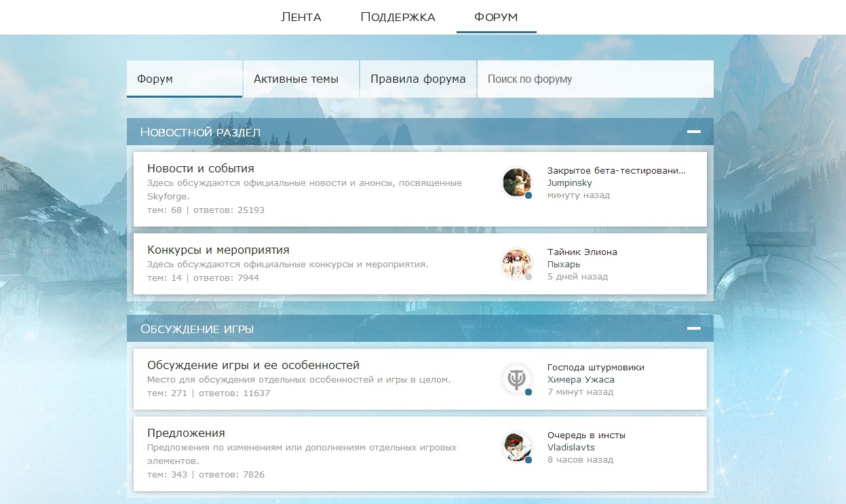Collapse the Новостной раздел section
Screen dimensions: 846x504
click(x=693, y=132)
